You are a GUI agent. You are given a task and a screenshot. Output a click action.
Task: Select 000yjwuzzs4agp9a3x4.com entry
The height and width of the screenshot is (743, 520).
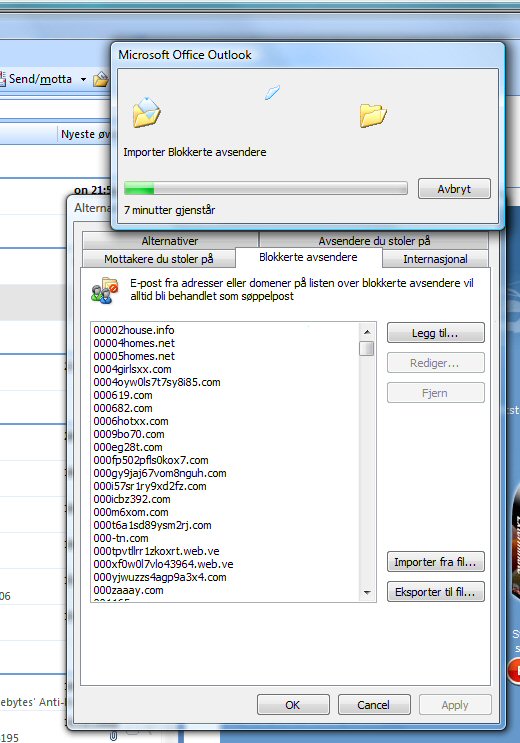[x=160, y=577]
